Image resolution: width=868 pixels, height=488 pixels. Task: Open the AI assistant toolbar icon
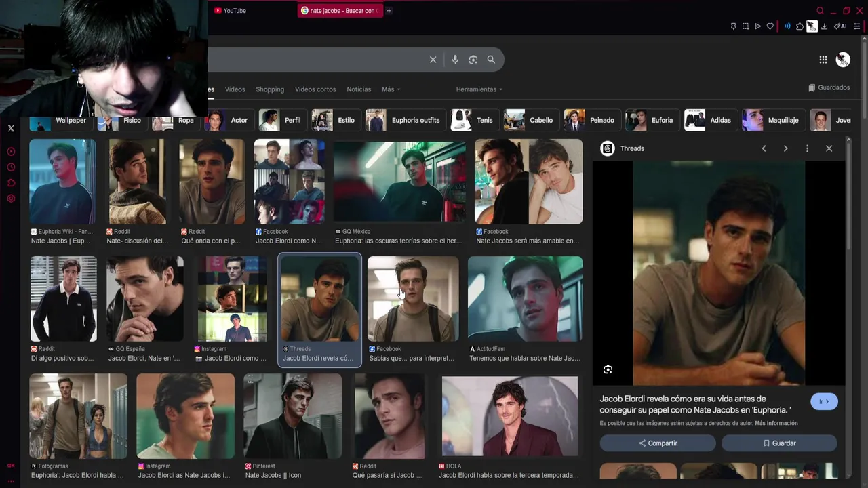click(840, 26)
